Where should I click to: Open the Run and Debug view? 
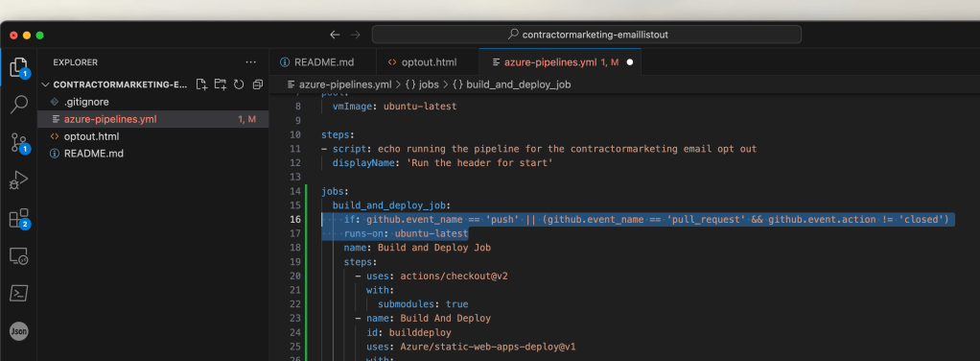(x=19, y=180)
